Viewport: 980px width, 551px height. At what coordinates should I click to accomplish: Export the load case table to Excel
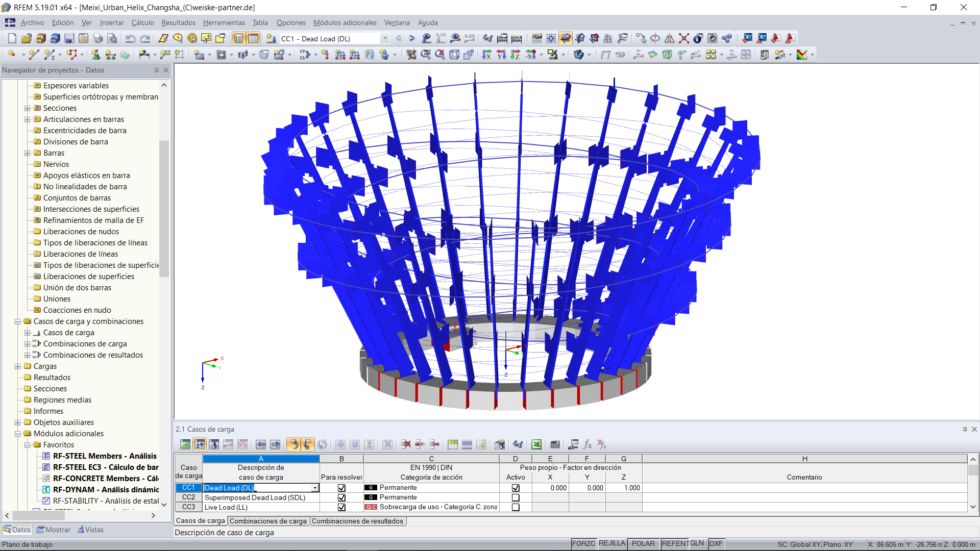536,444
